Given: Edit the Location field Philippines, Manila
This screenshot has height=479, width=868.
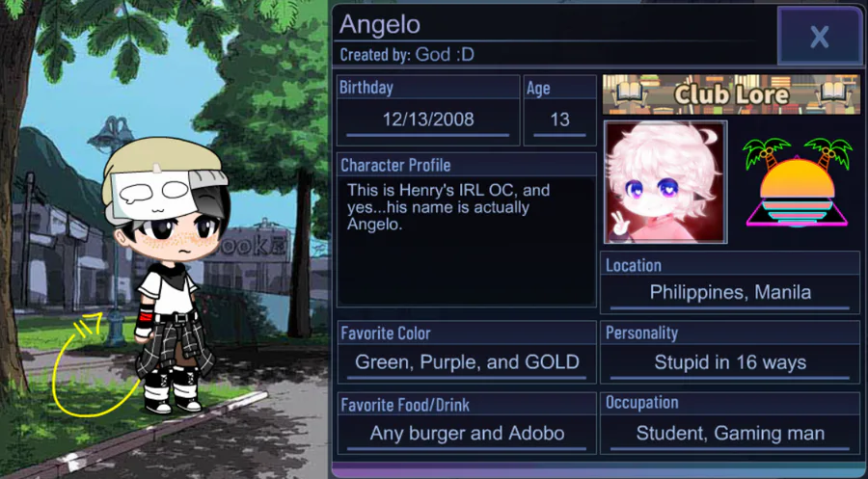Looking at the screenshot, I should pos(730,293).
